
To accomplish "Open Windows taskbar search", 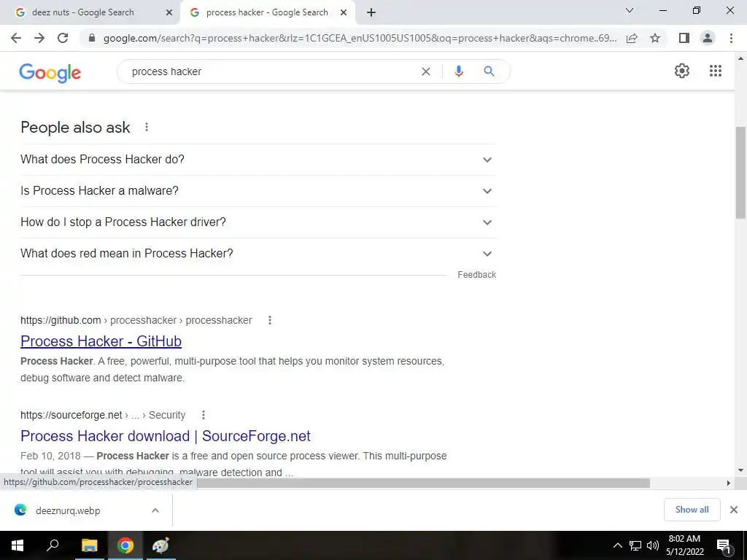I will (53, 545).
